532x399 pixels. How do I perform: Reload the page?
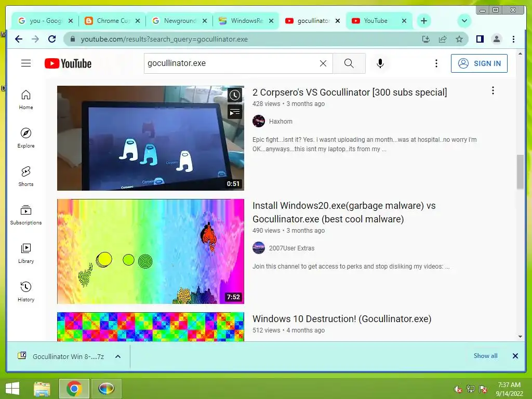[52, 39]
